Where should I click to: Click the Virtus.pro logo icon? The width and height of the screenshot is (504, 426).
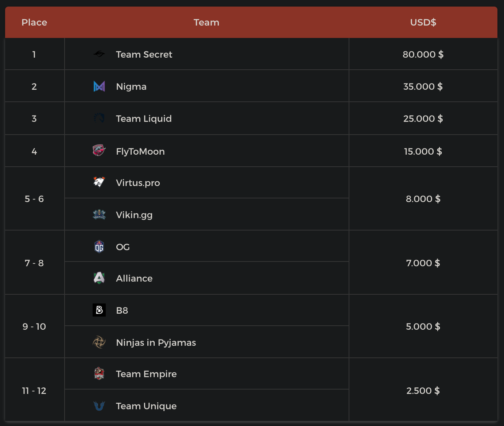99,182
